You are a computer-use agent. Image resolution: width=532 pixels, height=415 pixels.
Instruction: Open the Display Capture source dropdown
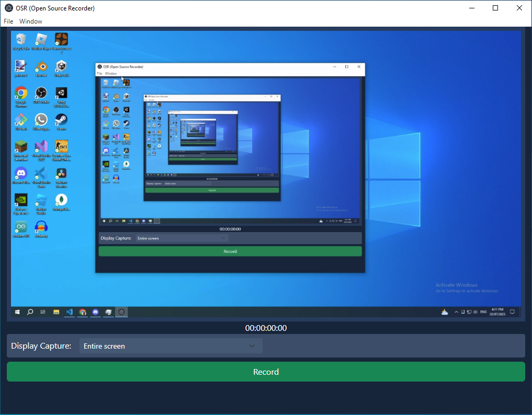point(171,345)
